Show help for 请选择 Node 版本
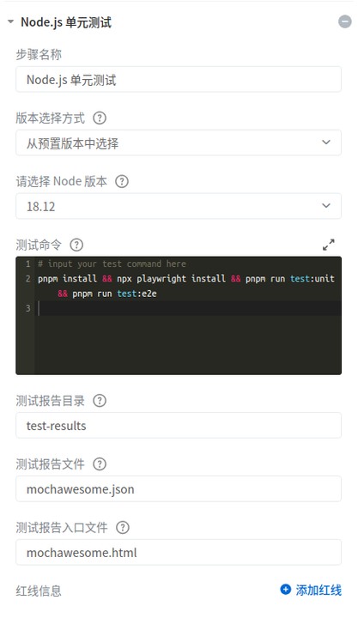 (122, 181)
